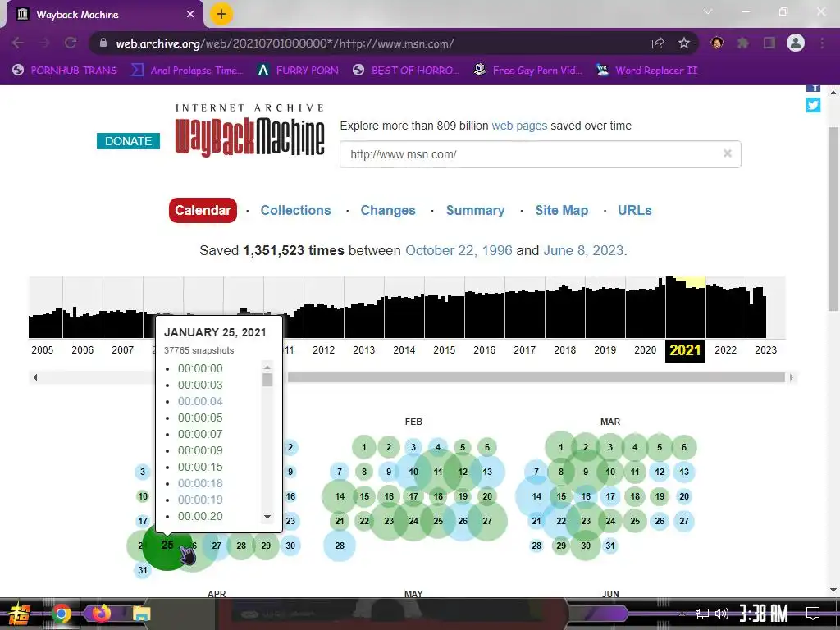
Task: Select year 2022 on the timeline
Action: [x=725, y=349]
